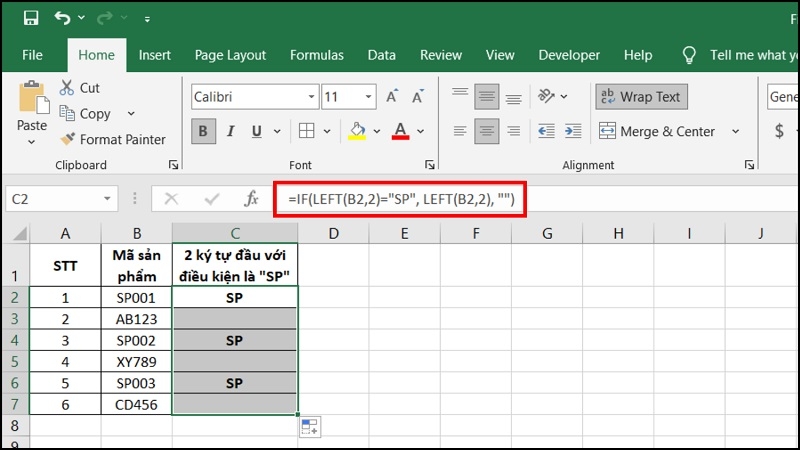Click Accounting Number Format dollar icon
The height and width of the screenshot is (450, 800).
(779, 131)
